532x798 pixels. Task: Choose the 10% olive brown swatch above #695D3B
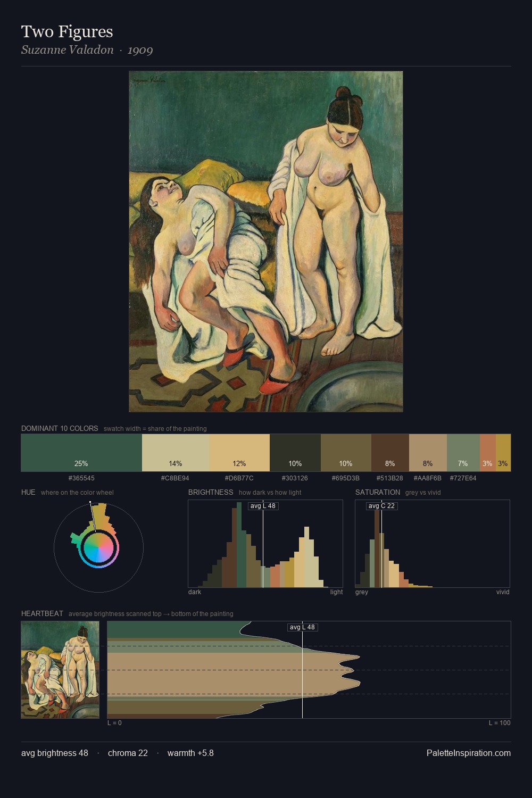pos(346,453)
